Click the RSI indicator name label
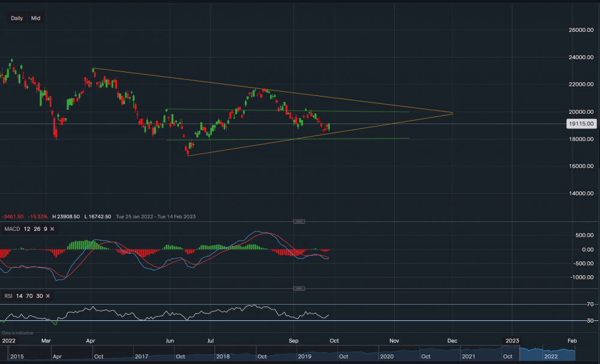The image size is (600, 364). click(9, 296)
